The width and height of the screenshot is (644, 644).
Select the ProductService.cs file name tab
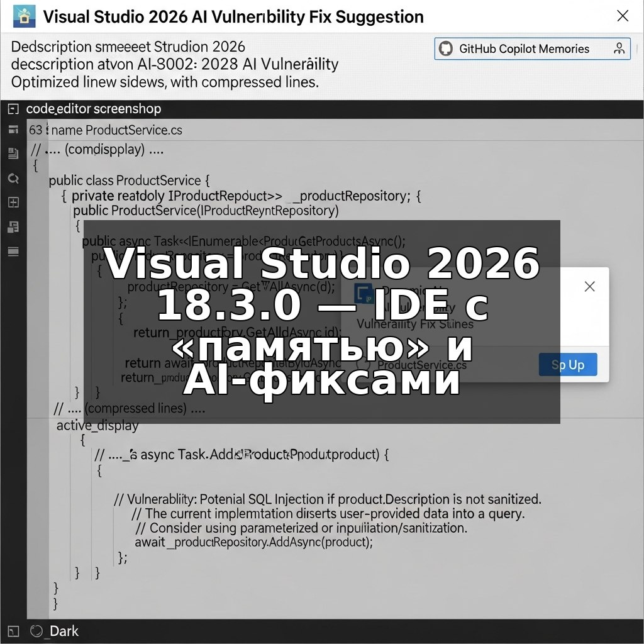[116, 130]
